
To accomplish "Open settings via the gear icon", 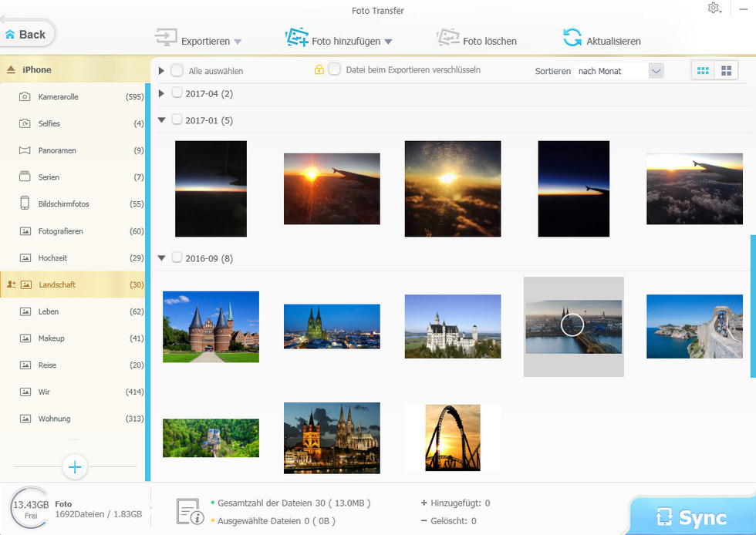I will [x=714, y=8].
